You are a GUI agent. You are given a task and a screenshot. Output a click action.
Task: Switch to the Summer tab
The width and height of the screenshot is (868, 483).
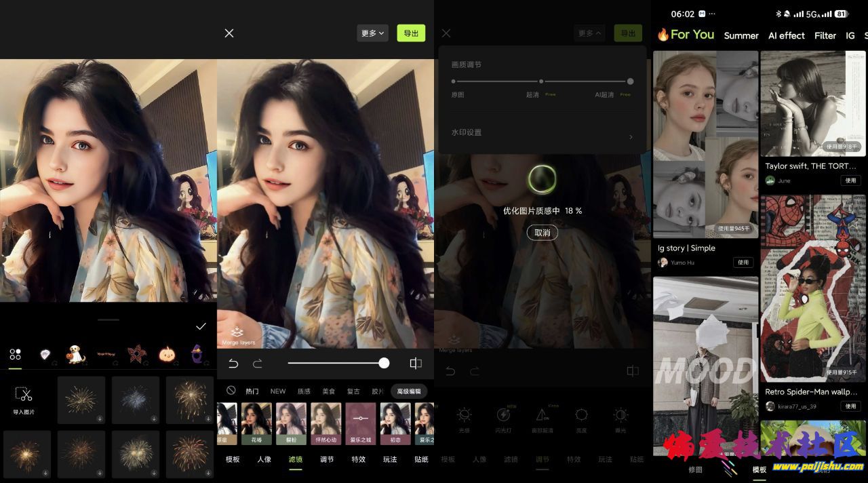(741, 35)
